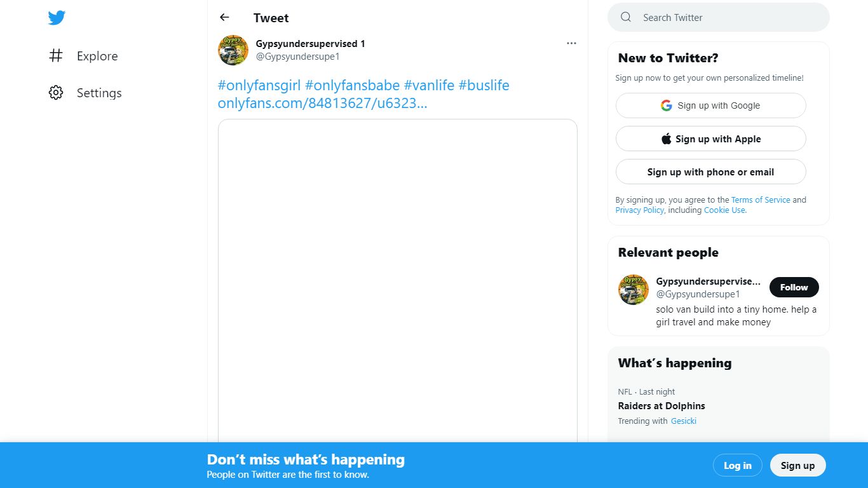The image size is (868, 488).
Task: Open the Privacy Policy link
Action: click(x=639, y=210)
